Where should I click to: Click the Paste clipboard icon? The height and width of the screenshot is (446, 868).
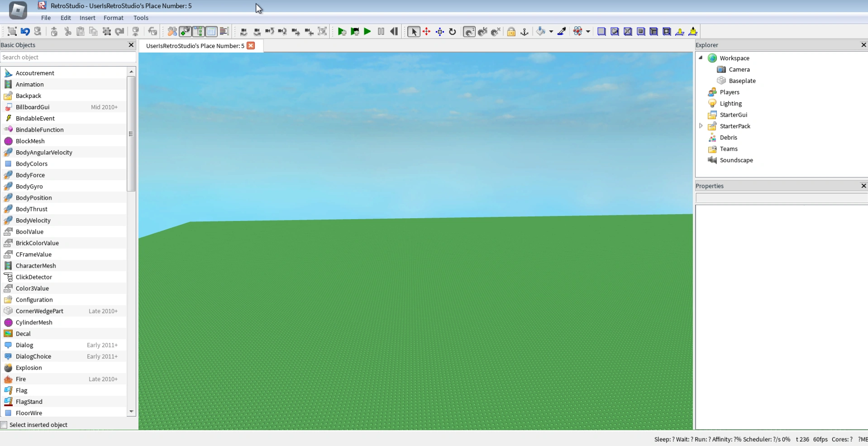81,31
